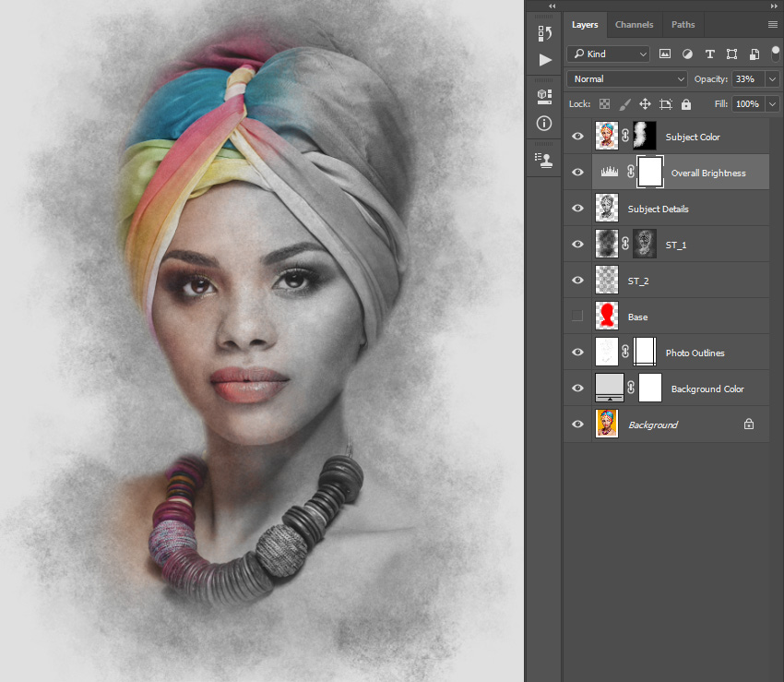Click the Photo Outlines layer name
This screenshot has height=682, width=784.
coord(695,353)
